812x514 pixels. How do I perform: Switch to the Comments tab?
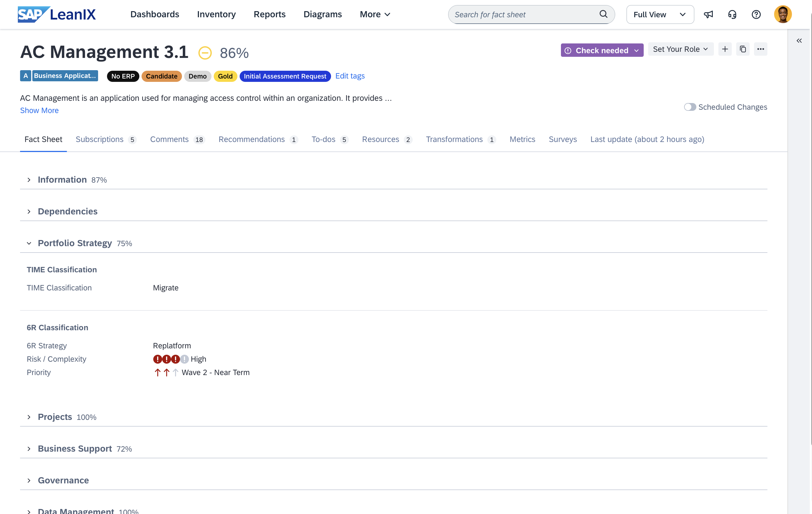click(x=178, y=139)
